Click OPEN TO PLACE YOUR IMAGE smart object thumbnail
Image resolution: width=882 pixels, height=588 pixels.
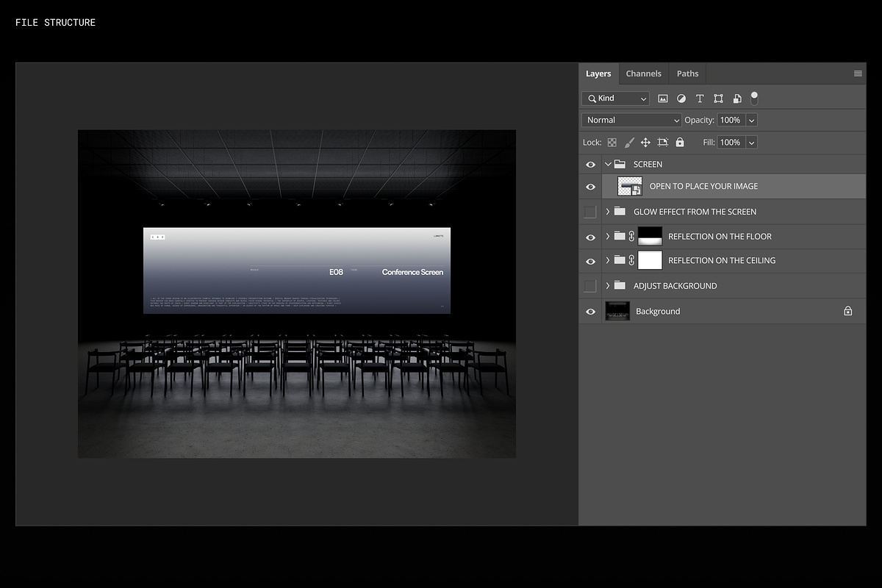pyautogui.click(x=630, y=187)
